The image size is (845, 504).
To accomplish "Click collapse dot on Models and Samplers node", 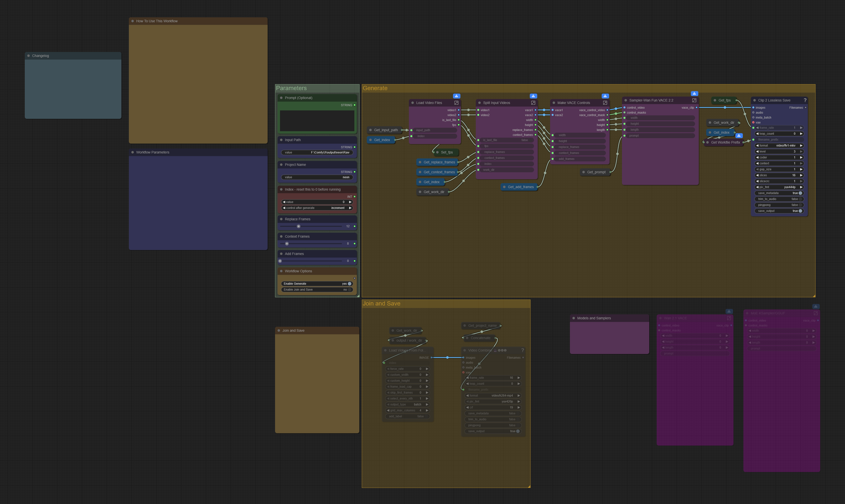I will pyautogui.click(x=574, y=318).
